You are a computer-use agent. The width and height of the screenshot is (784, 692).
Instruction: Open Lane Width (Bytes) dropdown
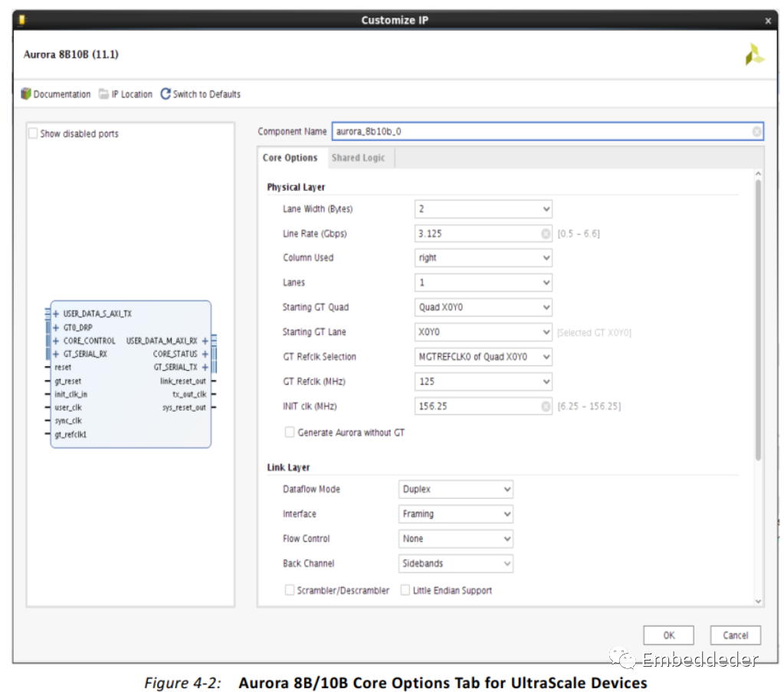pos(483,209)
